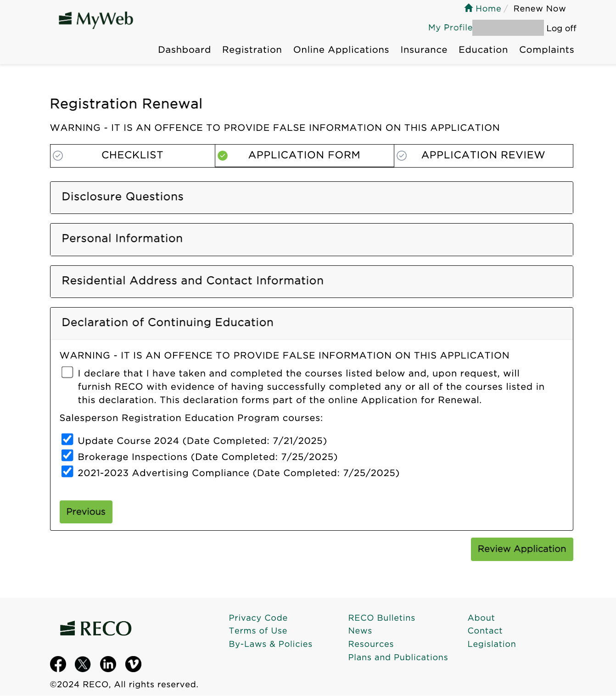The width and height of the screenshot is (616, 696).
Task: Switch to the Application Review tab
Action: (x=483, y=155)
